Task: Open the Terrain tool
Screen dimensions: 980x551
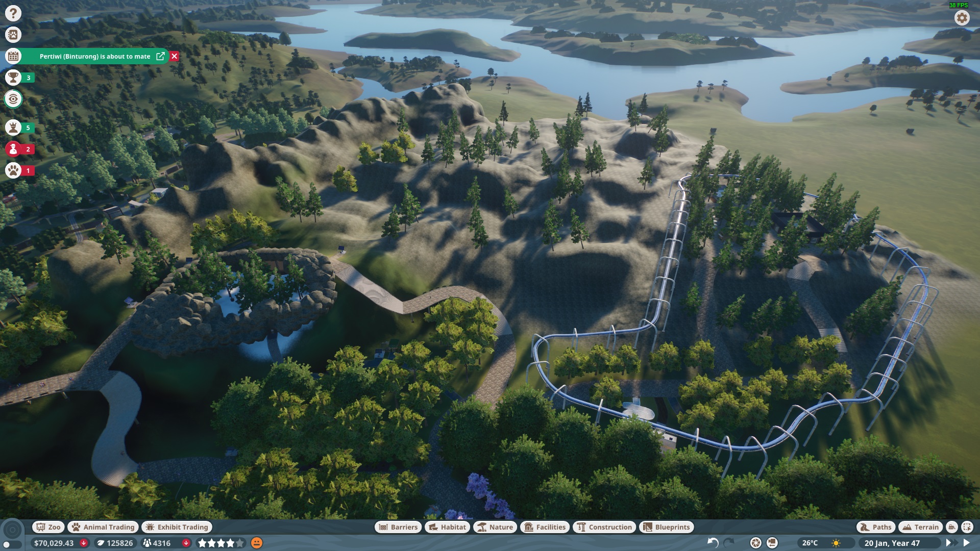Action: pyautogui.click(x=920, y=527)
